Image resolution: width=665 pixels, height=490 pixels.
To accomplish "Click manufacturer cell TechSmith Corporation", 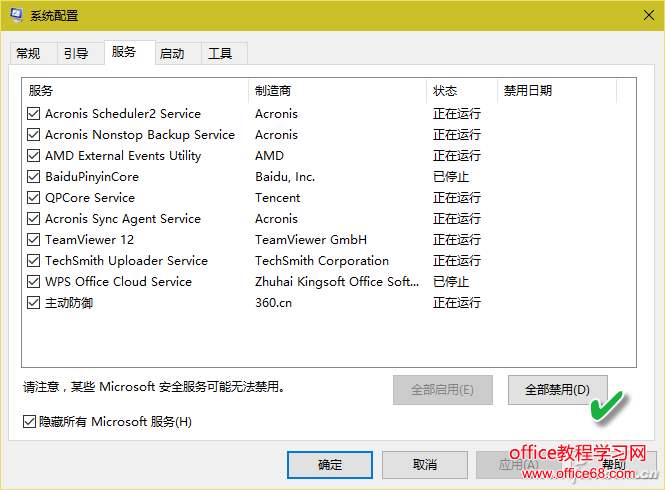I will (x=322, y=260).
